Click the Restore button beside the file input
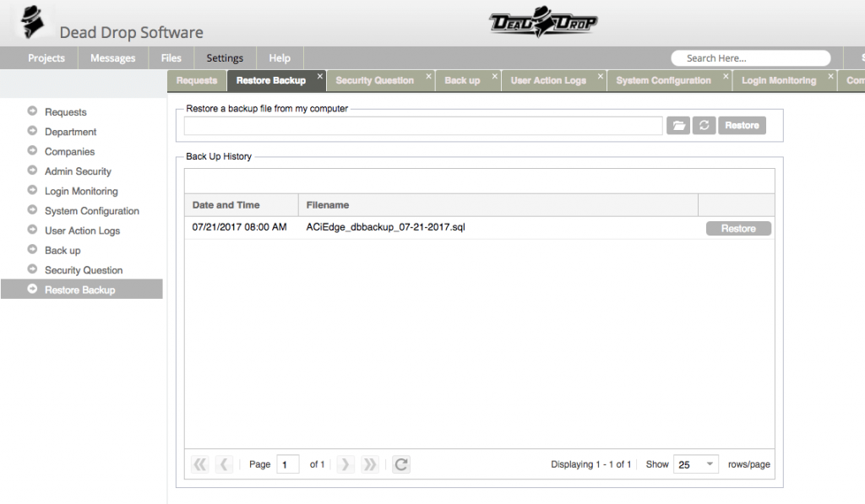 [x=742, y=125]
